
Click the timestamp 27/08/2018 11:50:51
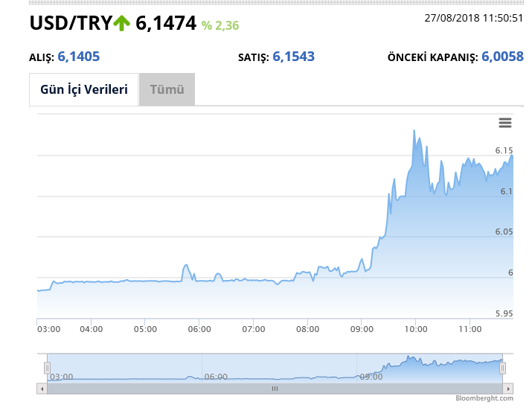coord(474,18)
